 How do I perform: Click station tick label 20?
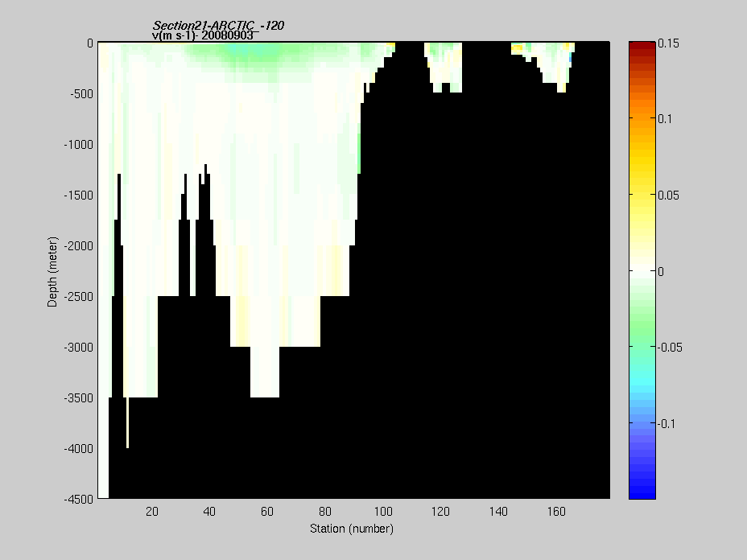(x=152, y=512)
